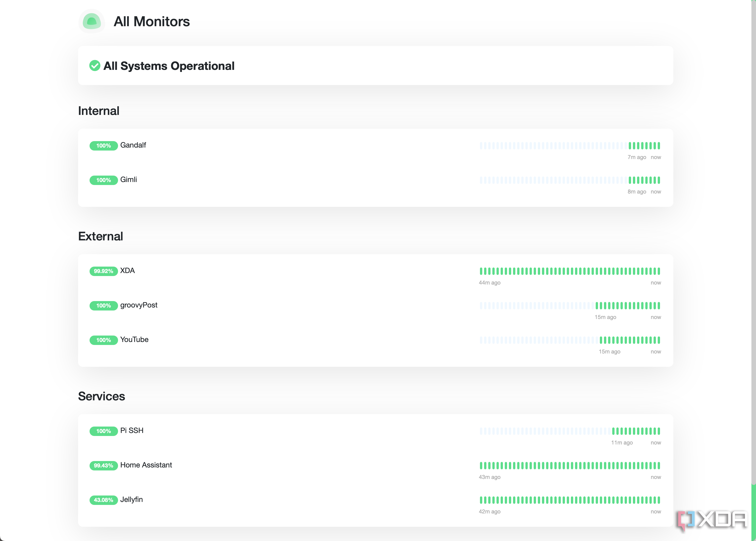Click the XDA heartbeat bar
The image size is (756, 541).
point(570,271)
